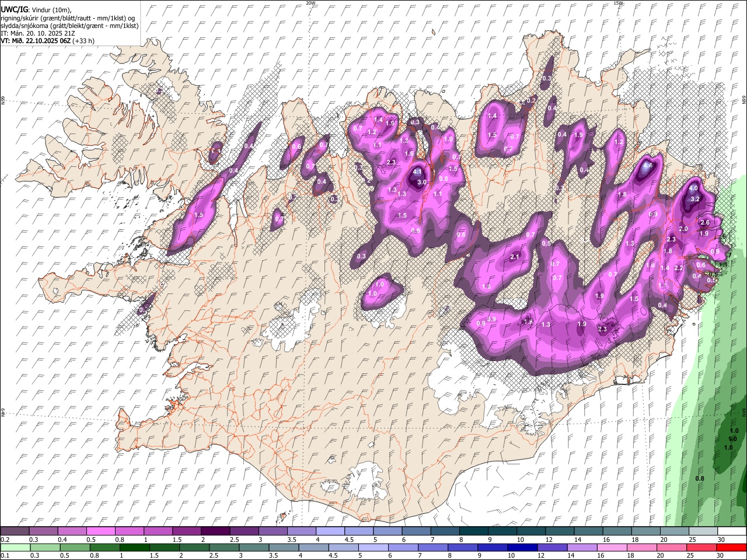Screen dimensions: 747x560
Task: Click the pale green bottom-row swatch between 0.1 and 0.3
Action: point(15,547)
